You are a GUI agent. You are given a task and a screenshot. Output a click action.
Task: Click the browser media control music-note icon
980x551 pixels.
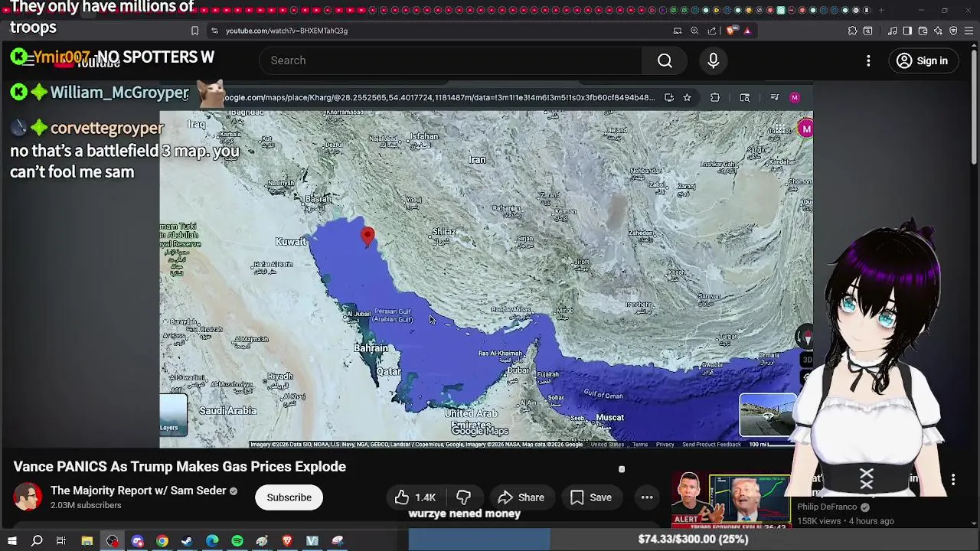(893, 31)
